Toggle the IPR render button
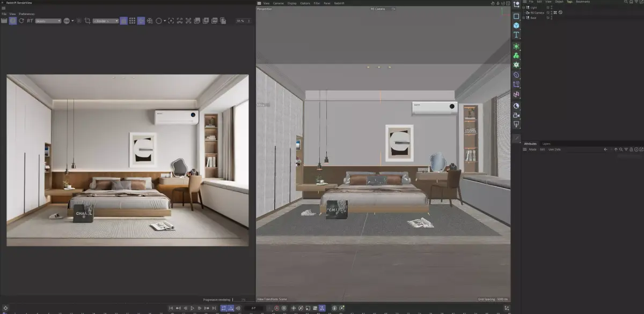644x314 pixels. coord(13,20)
